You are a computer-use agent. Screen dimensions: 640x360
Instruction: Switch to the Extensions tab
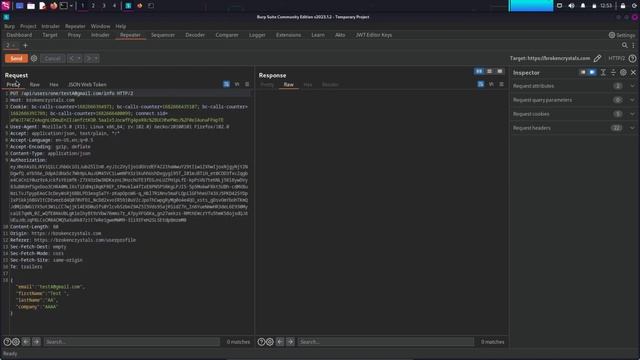pos(289,35)
